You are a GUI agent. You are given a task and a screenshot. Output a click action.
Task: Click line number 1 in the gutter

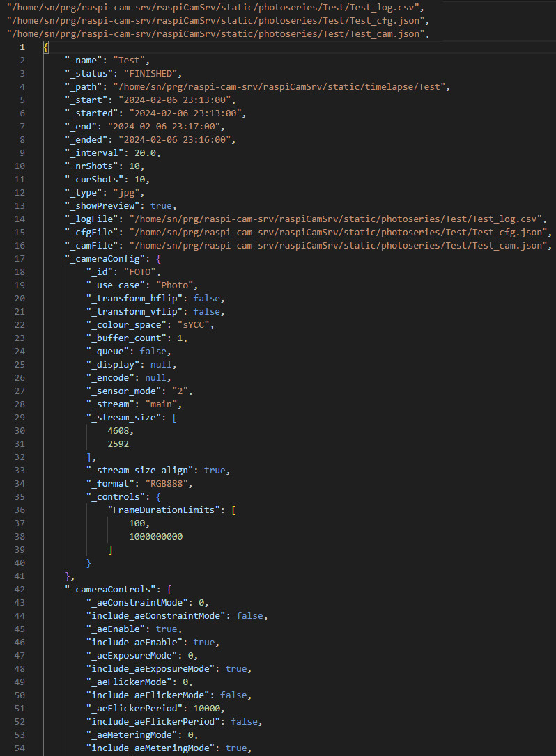coord(22,47)
